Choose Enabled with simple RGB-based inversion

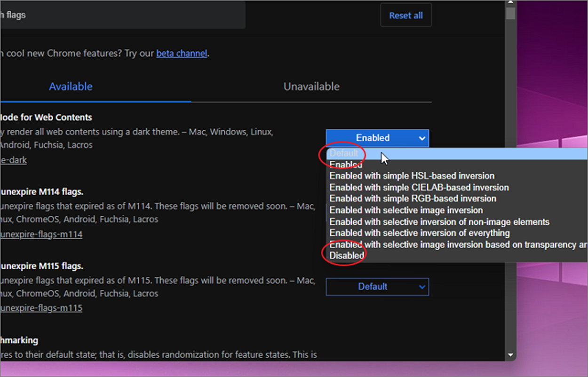point(457,198)
